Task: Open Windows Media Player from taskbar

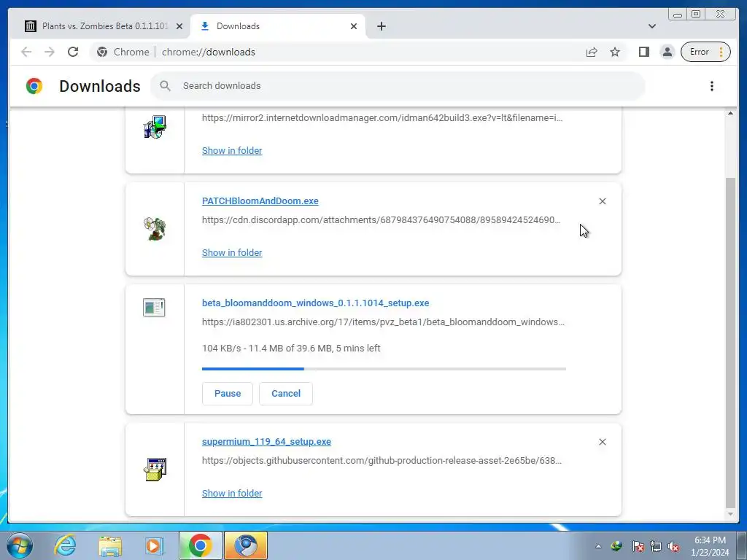Action: [155, 545]
